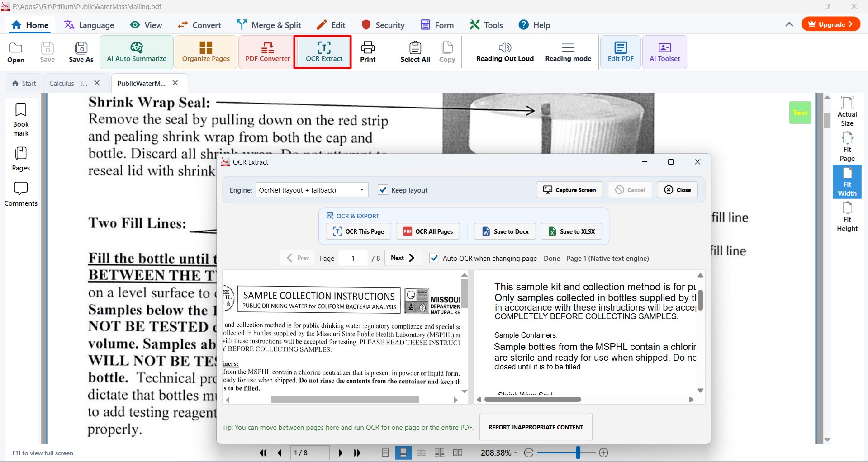Image resolution: width=868 pixels, height=462 pixels.
Task: Click the Save As toolbar icon
Action: (81, 52)
